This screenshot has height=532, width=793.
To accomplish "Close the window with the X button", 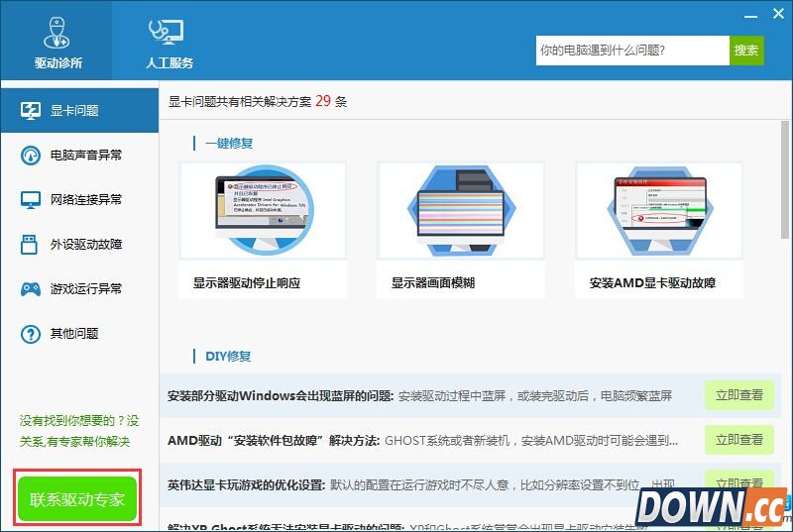I will [778, 14].
